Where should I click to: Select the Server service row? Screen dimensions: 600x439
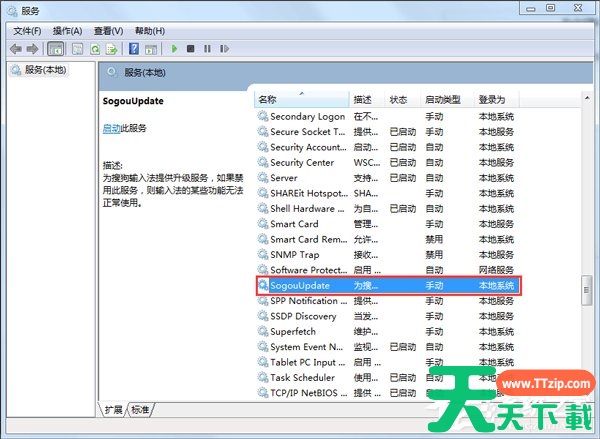click(387, 178)
